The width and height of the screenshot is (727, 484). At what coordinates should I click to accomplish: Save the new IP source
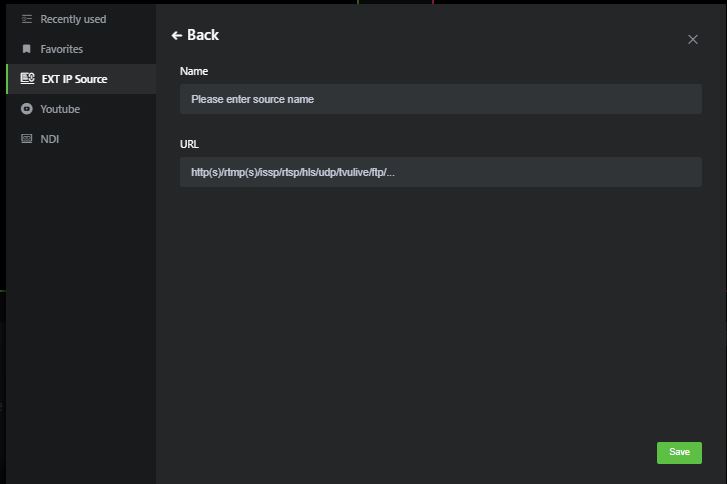point(679,452)
